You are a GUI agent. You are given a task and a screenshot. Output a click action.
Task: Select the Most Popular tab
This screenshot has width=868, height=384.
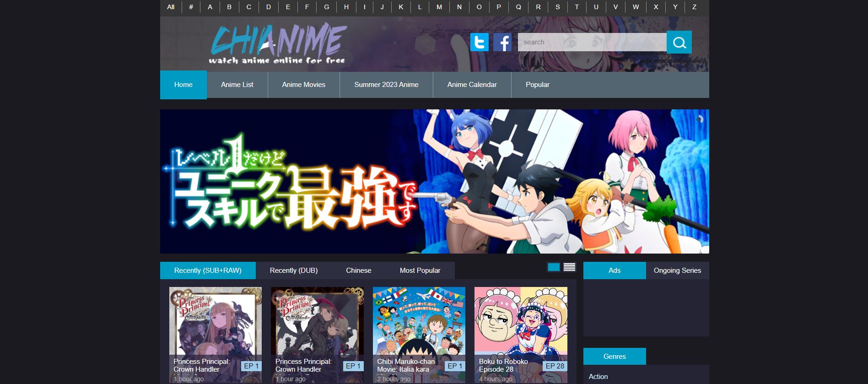[x=420, y=270]
